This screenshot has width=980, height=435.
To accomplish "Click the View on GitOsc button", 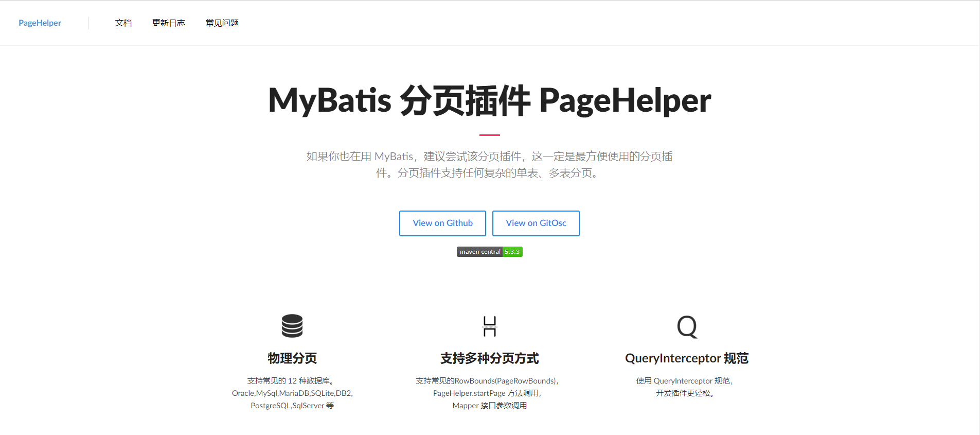I will [x=536, y=223].
